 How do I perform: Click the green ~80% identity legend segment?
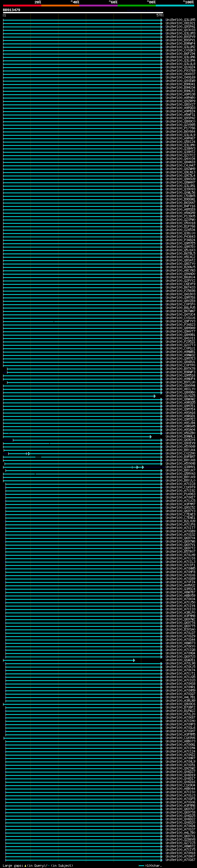(137, 6)
